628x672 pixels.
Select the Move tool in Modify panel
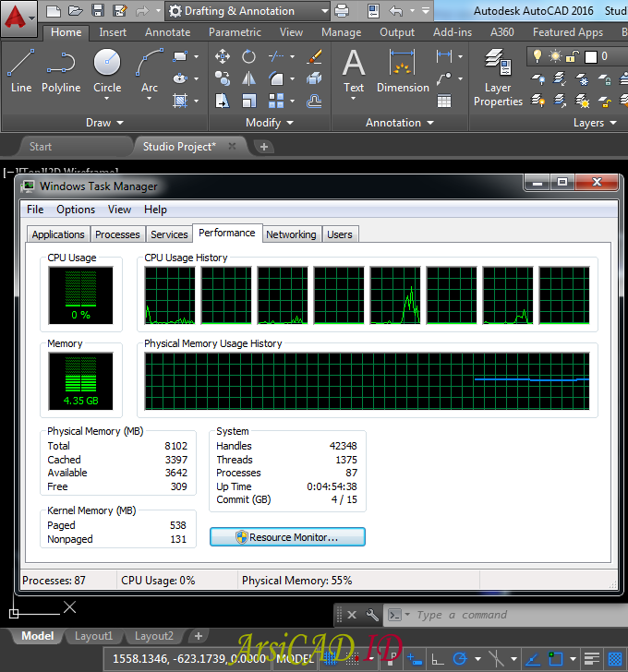[222, 56]
